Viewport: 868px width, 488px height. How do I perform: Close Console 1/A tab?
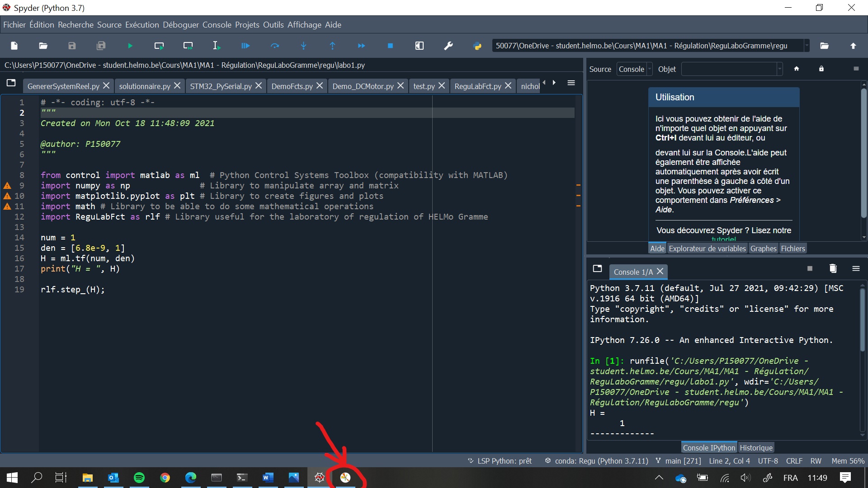click(660, 271)
